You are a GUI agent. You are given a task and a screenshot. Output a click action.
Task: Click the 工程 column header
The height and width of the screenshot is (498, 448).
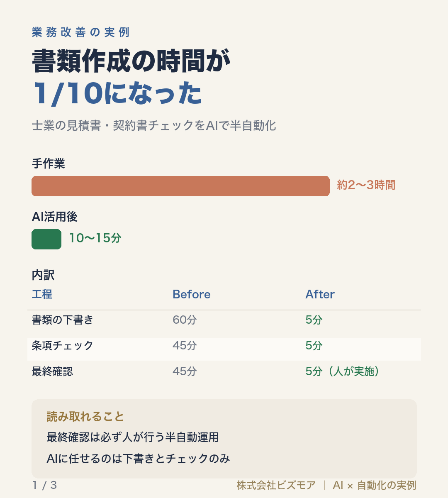tap(42, 294)
